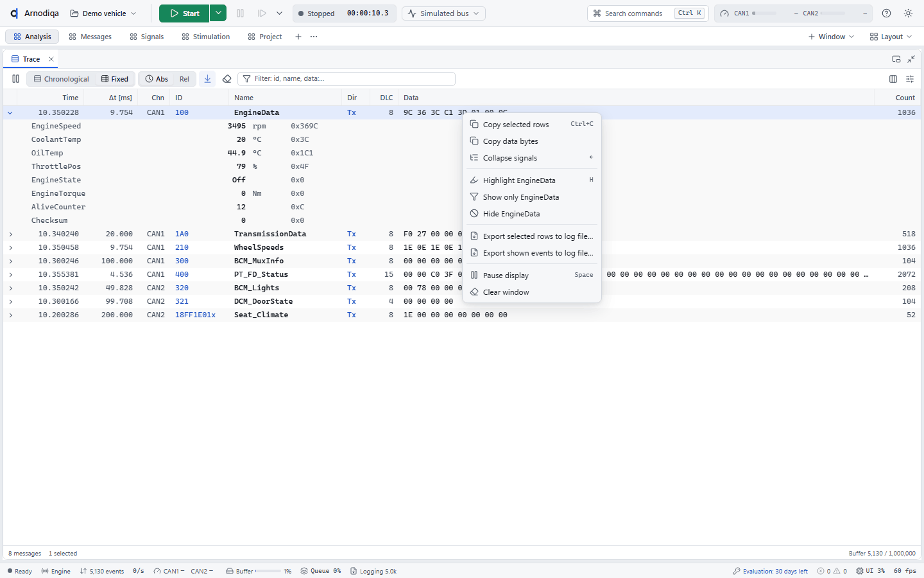Open the more tabs ellipsis menu
This screenshot has width=924, height=578.
coord(314,37)
